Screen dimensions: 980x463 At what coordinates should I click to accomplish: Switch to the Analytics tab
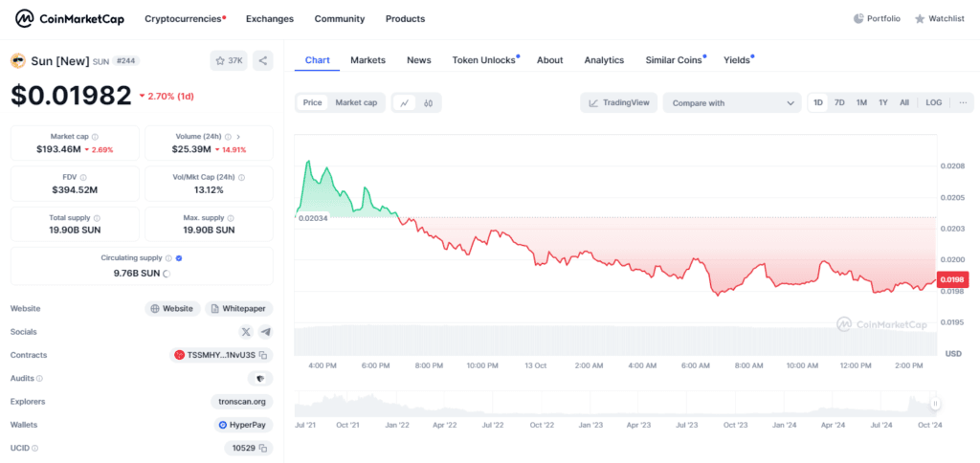coord(604,60)
